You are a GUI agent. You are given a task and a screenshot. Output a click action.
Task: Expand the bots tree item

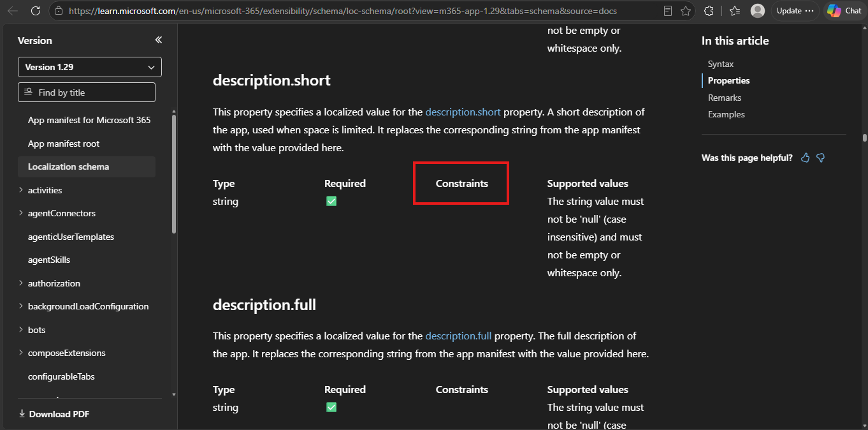(x=21, y=330)
